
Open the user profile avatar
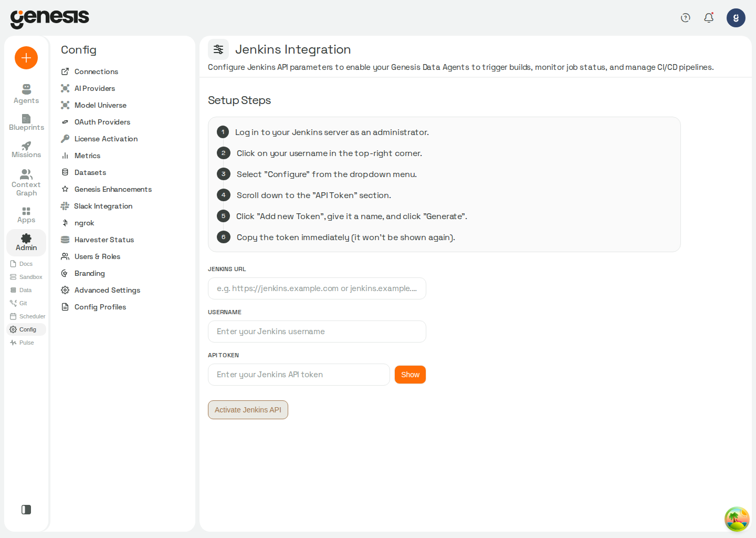736,18
